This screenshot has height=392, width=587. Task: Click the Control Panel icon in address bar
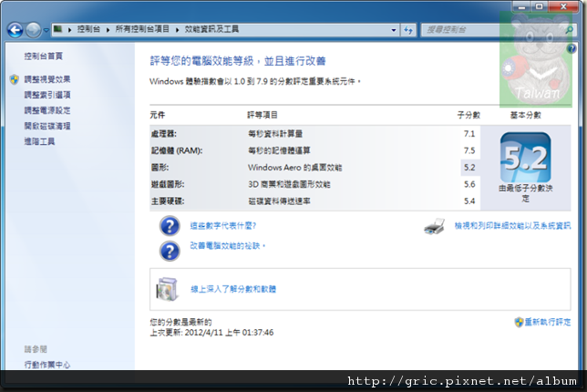[57, 29]
